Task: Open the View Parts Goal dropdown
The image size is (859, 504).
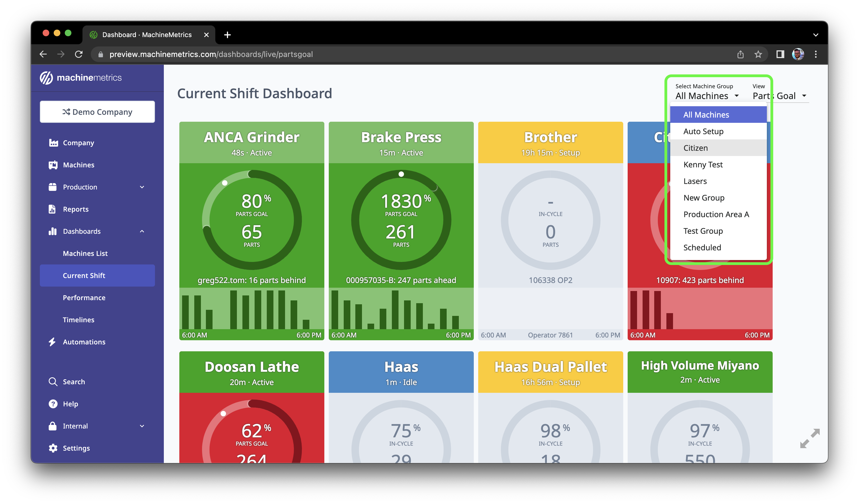Action: 780,95
